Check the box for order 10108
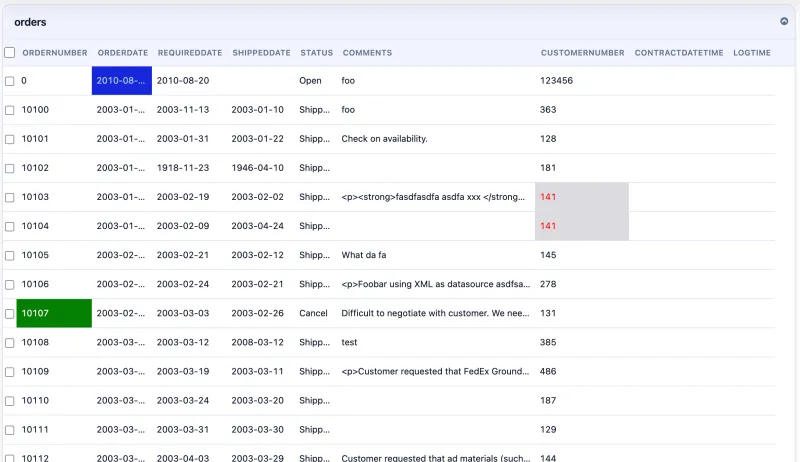 [10, 343]
